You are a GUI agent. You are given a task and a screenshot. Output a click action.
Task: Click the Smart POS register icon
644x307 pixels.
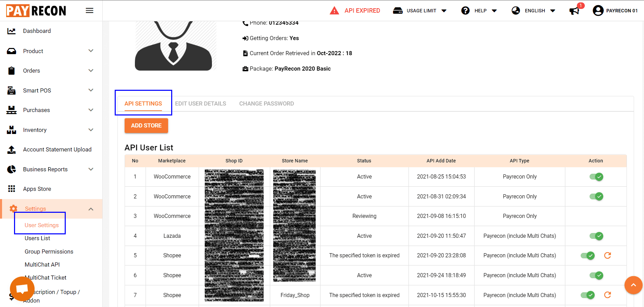point(11,90)
